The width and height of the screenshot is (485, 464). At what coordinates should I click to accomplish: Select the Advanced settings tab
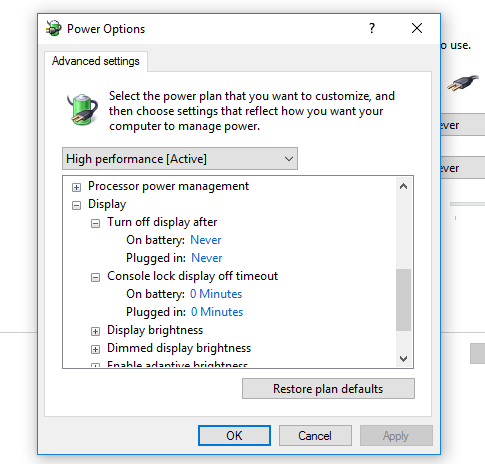point(96,61)
